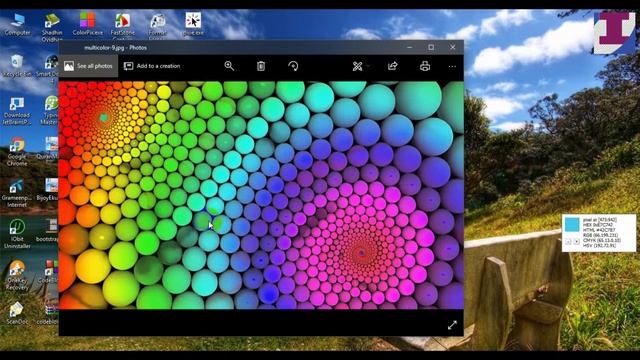The image size is (640, 360).
Task: Click the Photos window title bar text
Action: click(x=116, y=47)
